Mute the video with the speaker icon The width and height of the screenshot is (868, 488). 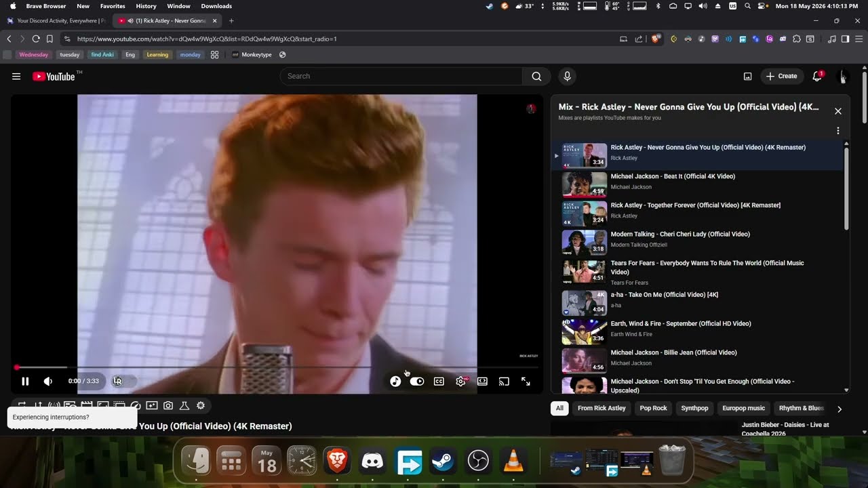coord(47,382)
